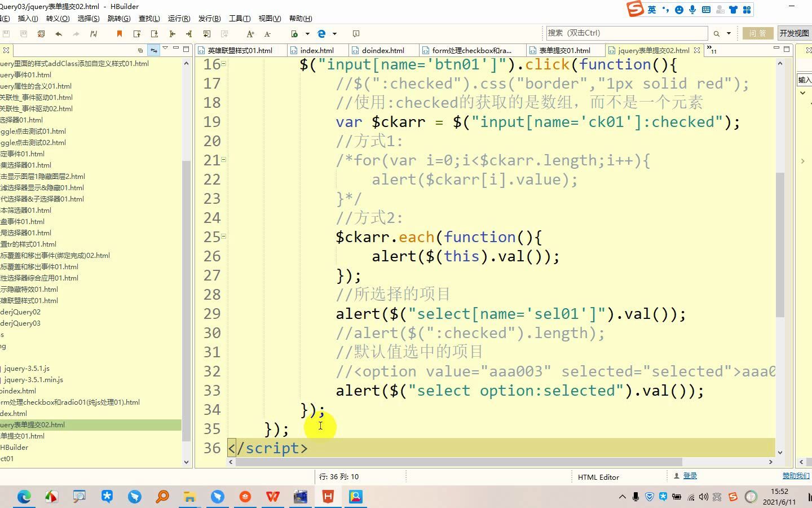The image size is (812, 508).
Task: Switch to the index.html tab
Action: [314, 50]
